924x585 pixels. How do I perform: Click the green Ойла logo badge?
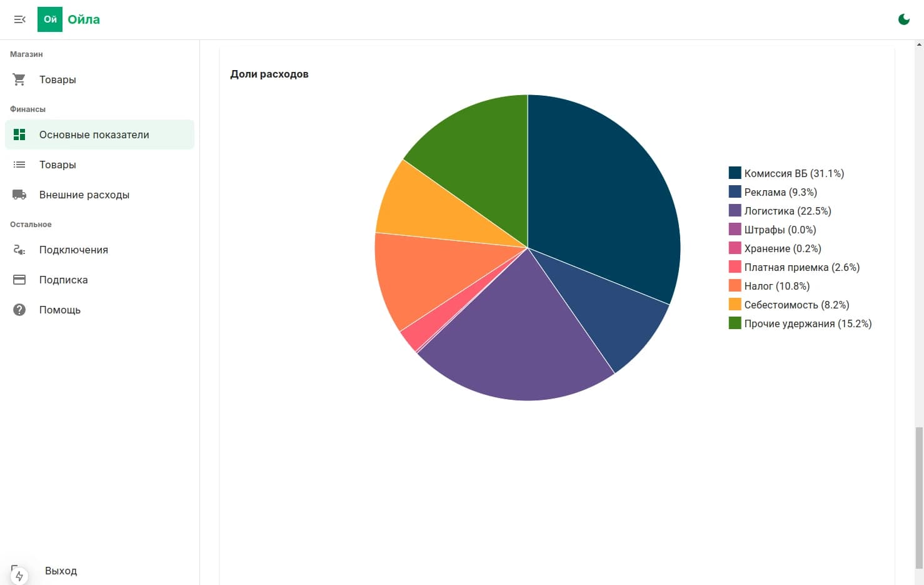tap(50, 19)
